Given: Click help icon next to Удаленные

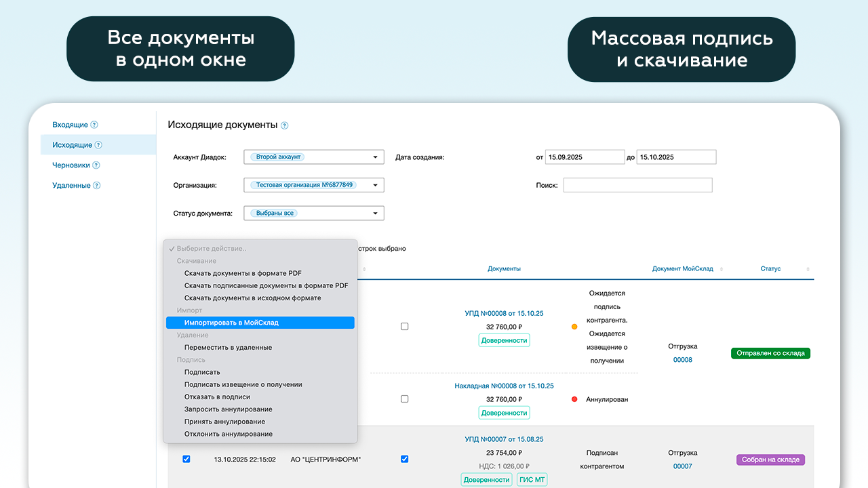Looking at the screenshot, I should [97, 186].
